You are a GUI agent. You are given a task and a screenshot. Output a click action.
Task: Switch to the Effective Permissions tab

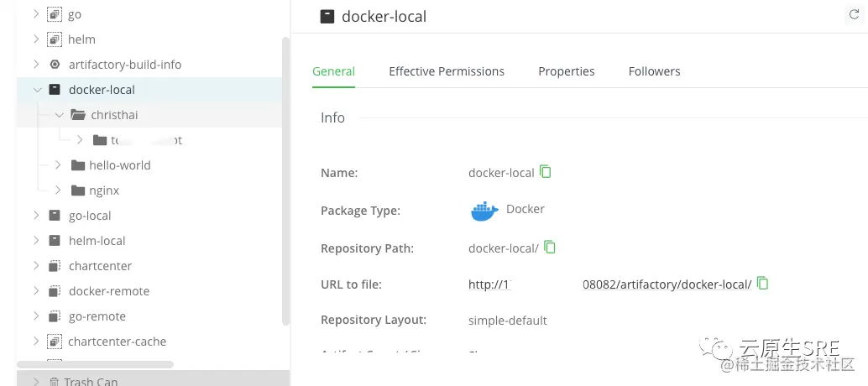447,71
